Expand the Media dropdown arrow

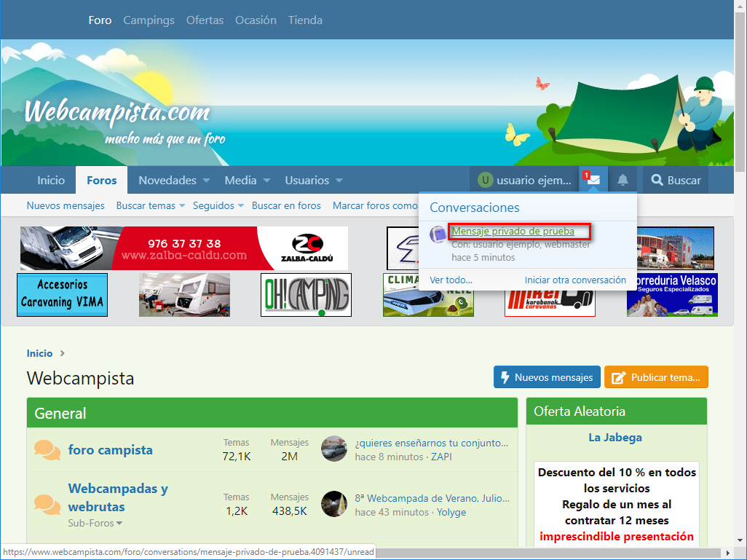pyautogui.click(x=266, y=180)
